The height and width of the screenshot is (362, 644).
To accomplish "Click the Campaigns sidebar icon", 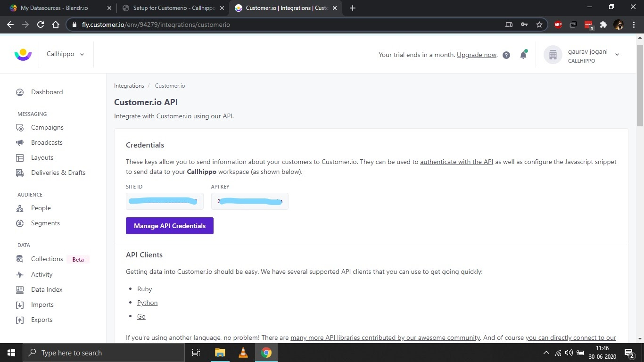I will [x=20, y=128].
